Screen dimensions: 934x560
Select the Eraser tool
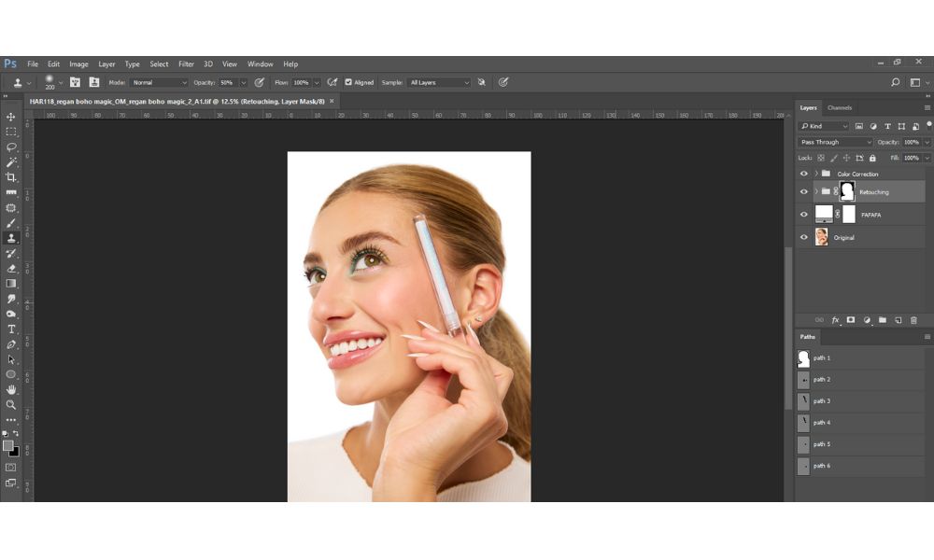[10, 269]
